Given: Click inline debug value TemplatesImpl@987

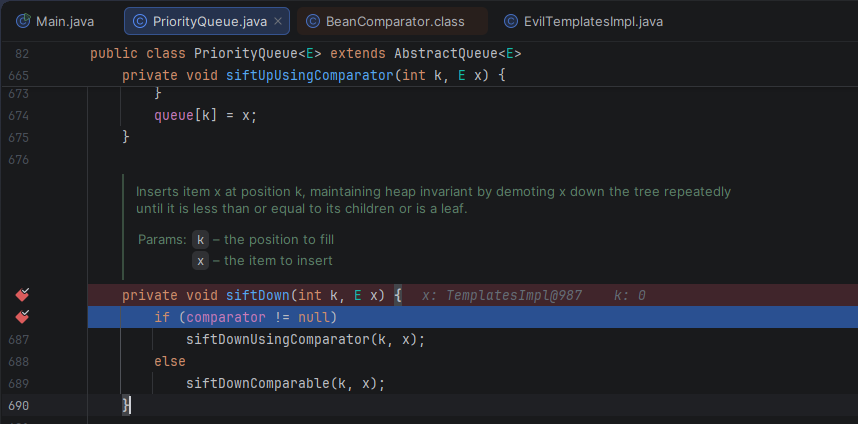Looking at the screenshot, I should coord(505,296).
